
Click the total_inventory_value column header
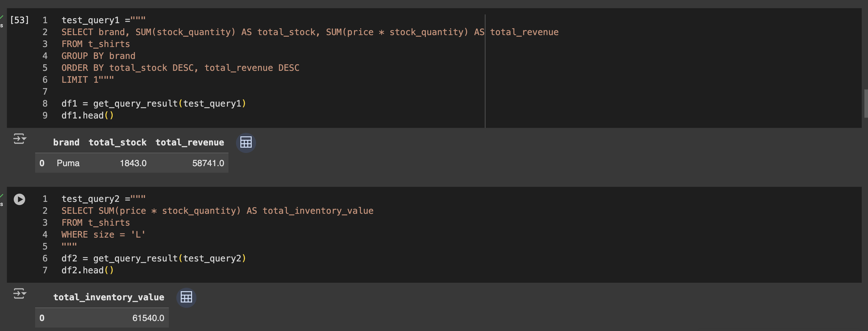[x=109, y=297]
